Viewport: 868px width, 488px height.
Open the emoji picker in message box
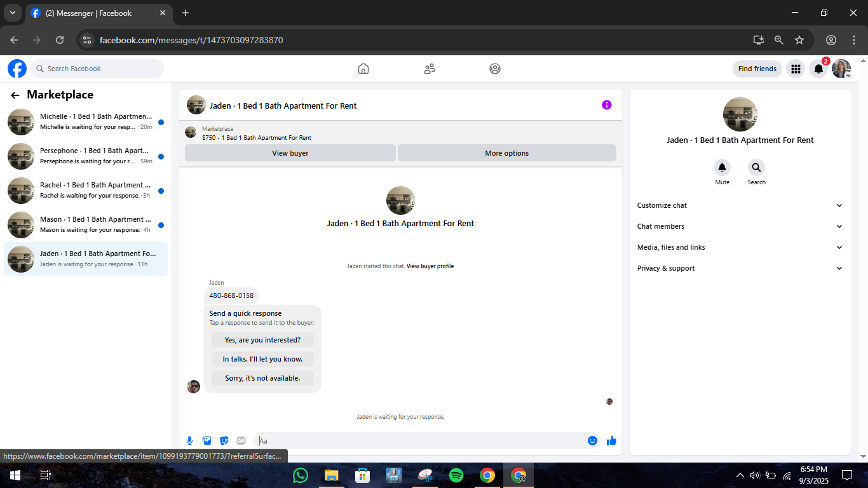click(592, 441)
